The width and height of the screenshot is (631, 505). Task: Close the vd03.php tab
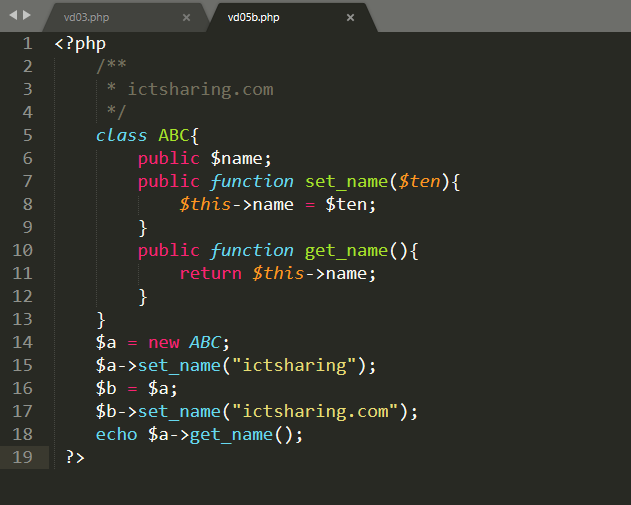tap(186, 17)
